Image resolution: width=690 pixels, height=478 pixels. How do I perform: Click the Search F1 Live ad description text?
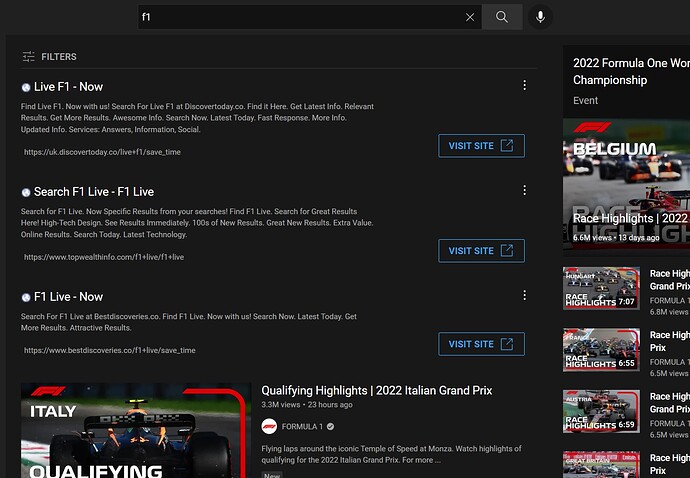coord(197,223)
